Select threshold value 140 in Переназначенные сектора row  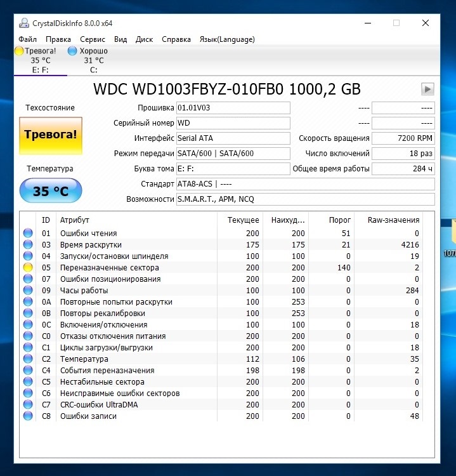point(344,268)
